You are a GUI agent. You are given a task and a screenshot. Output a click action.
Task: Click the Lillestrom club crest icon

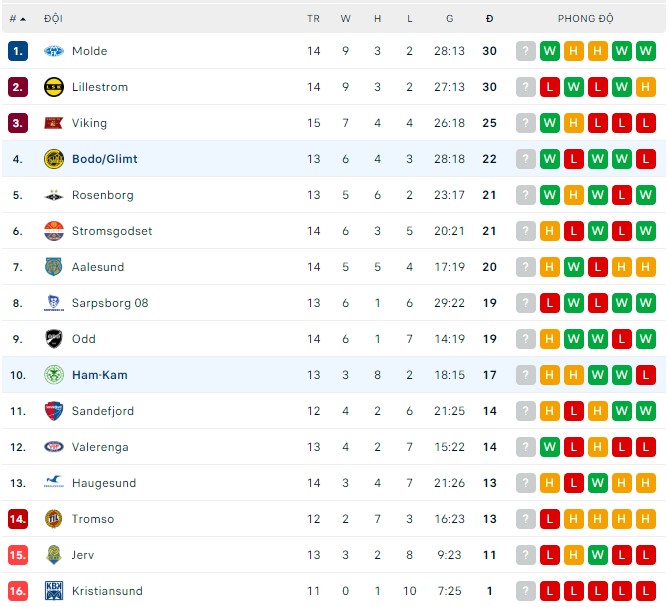(x=54, y=87)
